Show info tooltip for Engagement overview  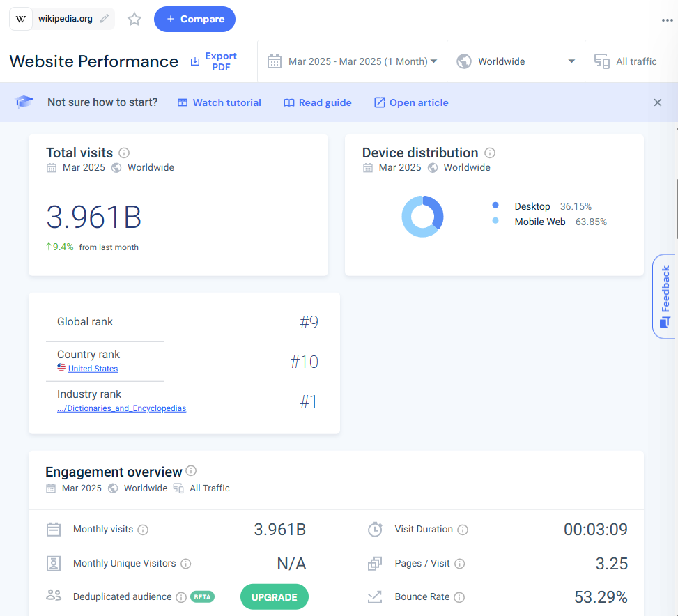click(191, 470)
